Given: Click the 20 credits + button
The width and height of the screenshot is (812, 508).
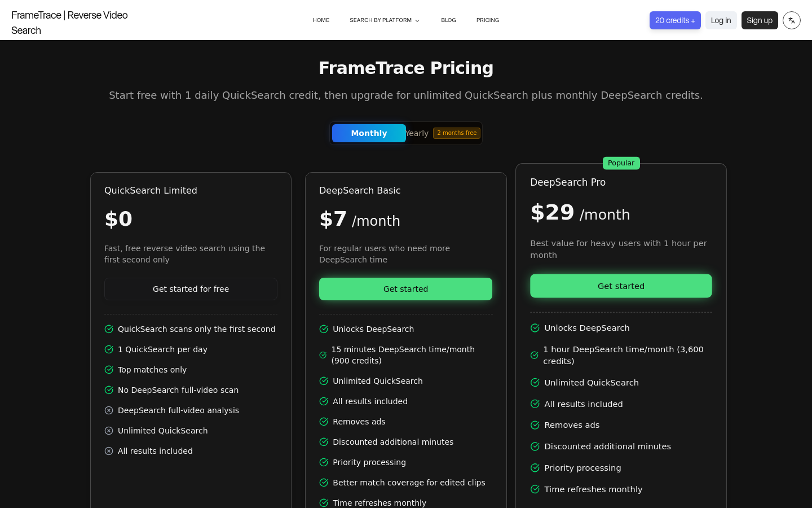Looking at the screenshot, I should [x=675, y=20].
